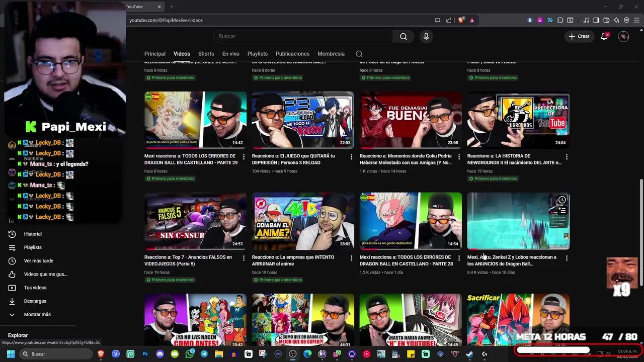
Task: Open the Principal channel tab
Action: coord(155,54)
